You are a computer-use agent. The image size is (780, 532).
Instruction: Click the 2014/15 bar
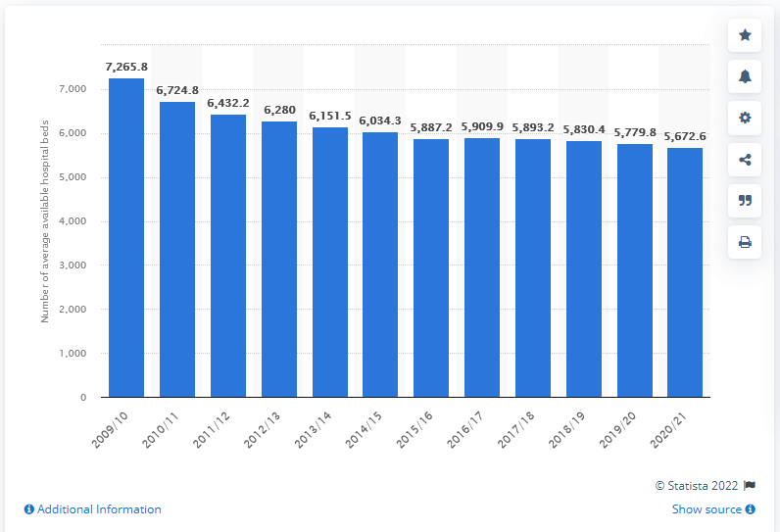click(380, 265)
